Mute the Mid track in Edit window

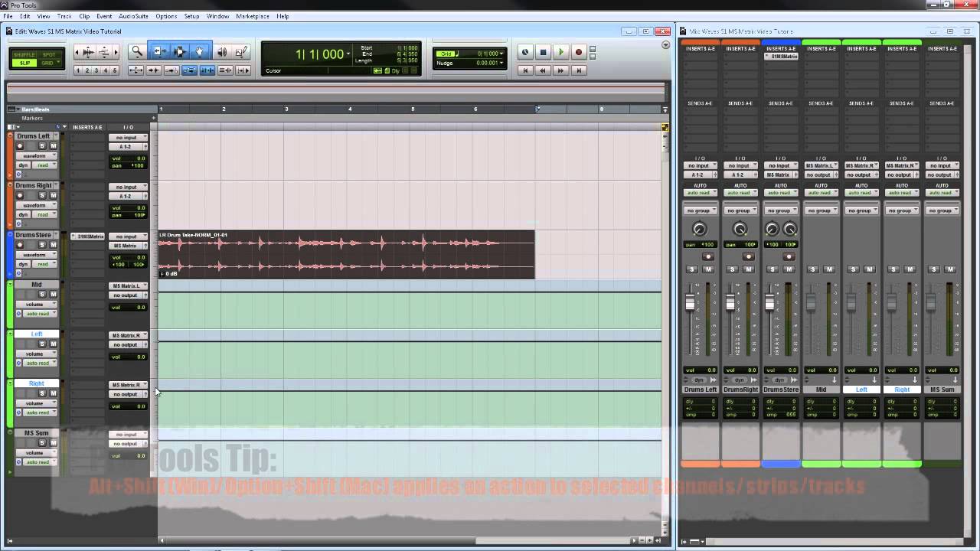click(53, 294)
